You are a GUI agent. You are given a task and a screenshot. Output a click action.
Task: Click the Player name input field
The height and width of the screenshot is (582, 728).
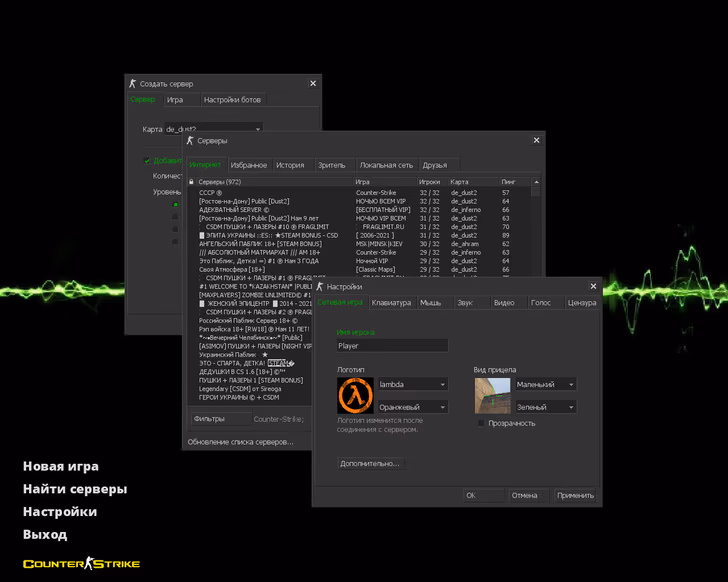click(392, 346)
